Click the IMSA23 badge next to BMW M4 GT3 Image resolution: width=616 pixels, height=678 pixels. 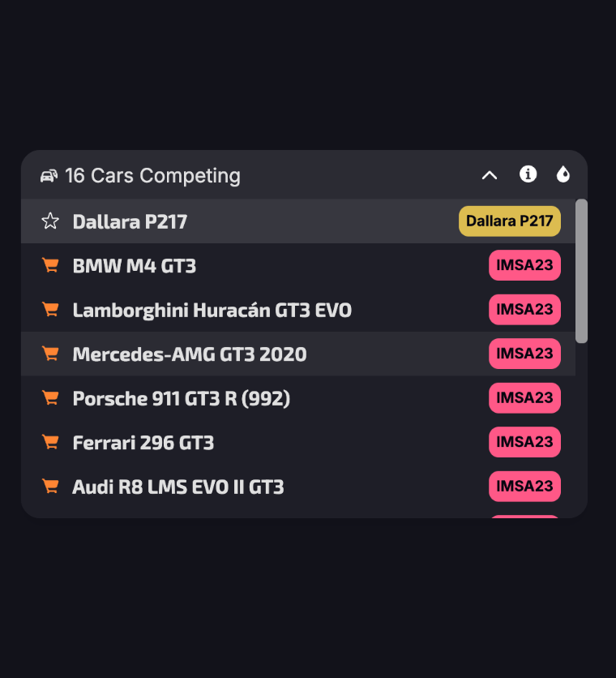point(524,265)
